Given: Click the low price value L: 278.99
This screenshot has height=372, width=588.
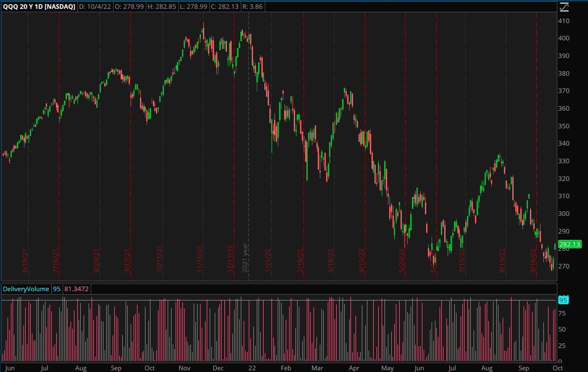Looking at the screenshot, I should click(194, 7).
